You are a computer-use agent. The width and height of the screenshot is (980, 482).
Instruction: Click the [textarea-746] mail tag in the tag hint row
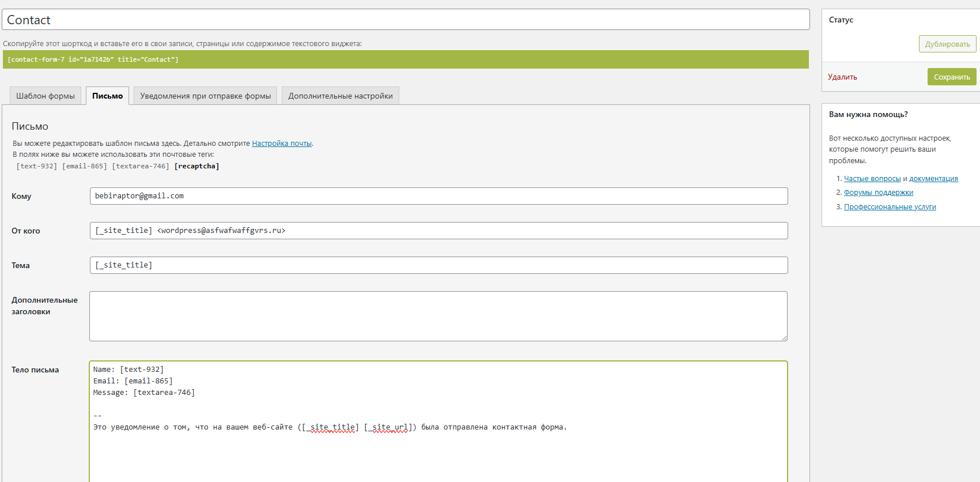click(x=141, y=166)
